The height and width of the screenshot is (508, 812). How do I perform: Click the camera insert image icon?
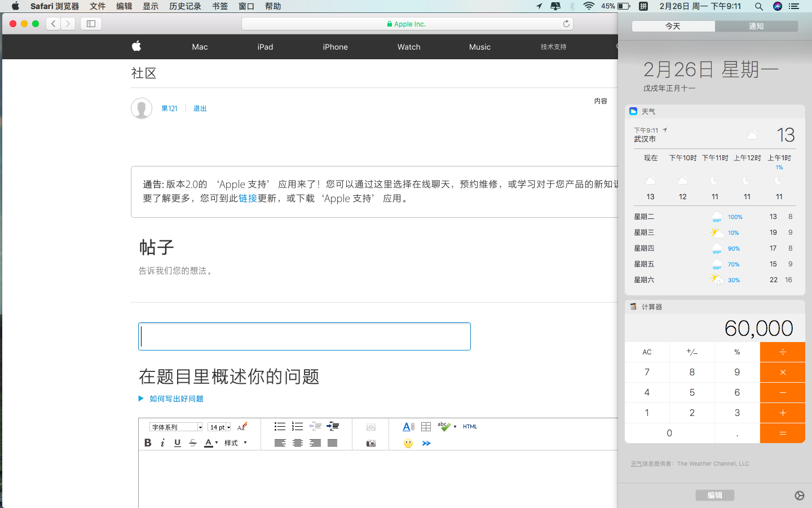click(x=370, y=443)
